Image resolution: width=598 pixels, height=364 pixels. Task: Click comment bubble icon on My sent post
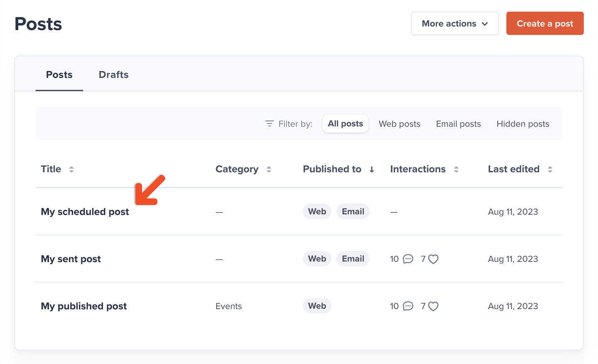click(x=408, y=259)
